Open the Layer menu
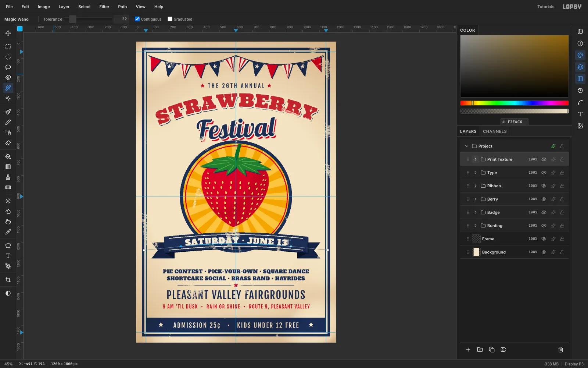 (64, 7)
